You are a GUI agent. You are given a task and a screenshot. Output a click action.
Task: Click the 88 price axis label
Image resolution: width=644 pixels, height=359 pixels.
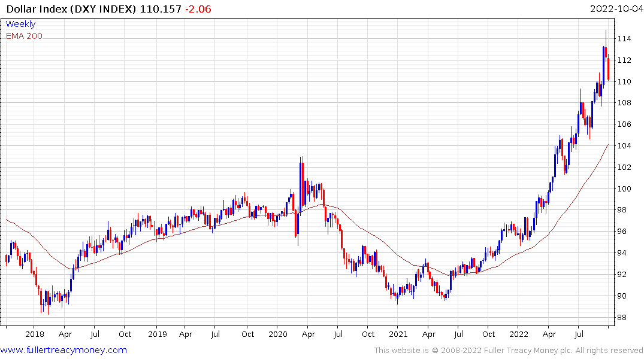622,318
